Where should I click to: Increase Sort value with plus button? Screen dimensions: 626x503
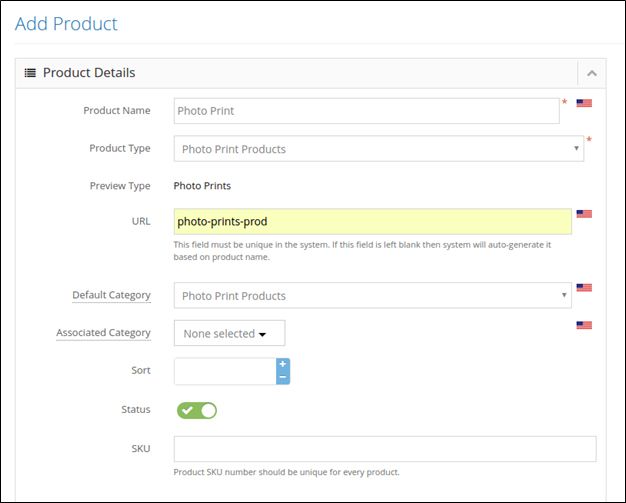click(x=283, y=364)
